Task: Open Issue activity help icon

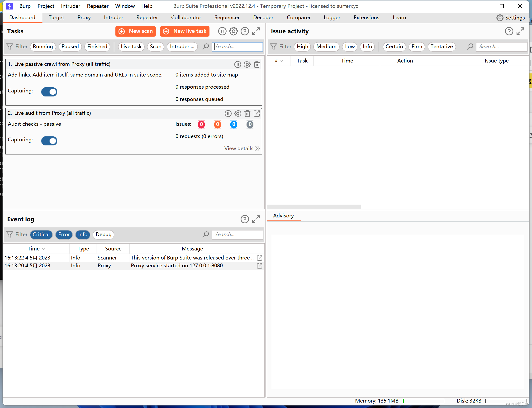Action: click(x=509, y=31)
